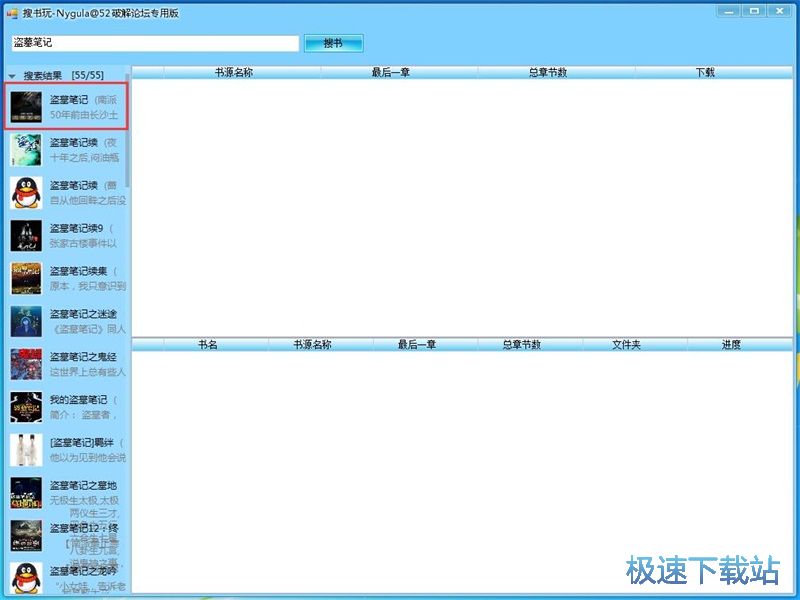
Task: Select the 盗墓笔记之迷途 cover image
Action: 26,321
